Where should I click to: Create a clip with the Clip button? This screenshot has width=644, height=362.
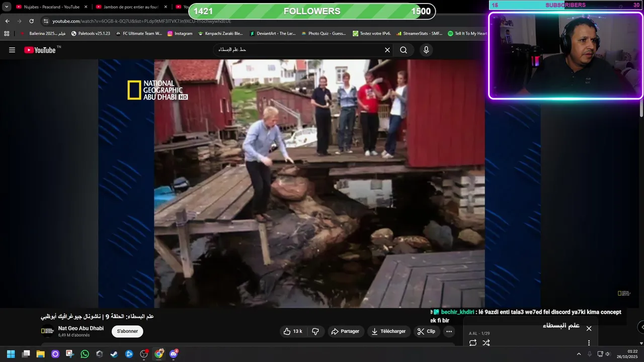click(426, 331)
